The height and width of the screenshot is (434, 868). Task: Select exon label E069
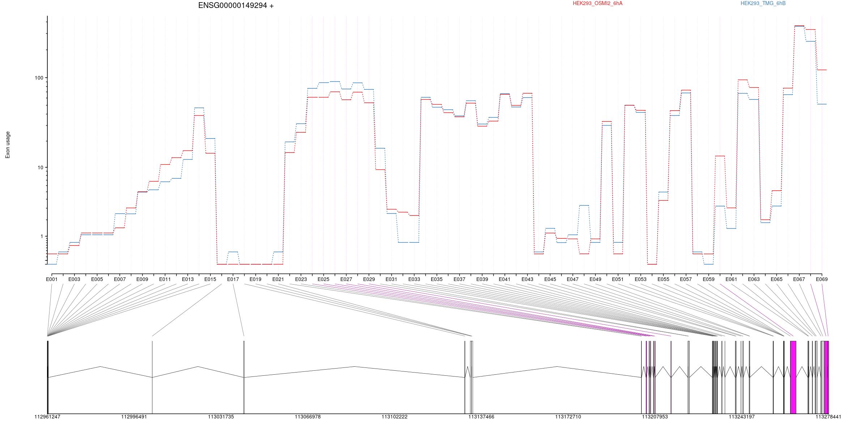click(822, 279)
